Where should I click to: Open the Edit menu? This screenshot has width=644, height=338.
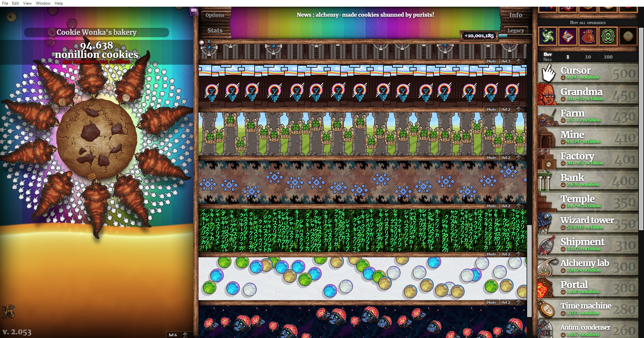coord(15,3)
